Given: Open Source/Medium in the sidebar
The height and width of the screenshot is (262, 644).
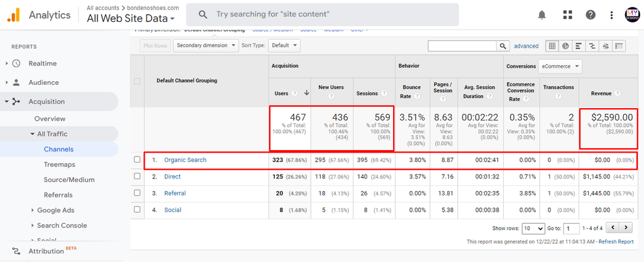Looking at the screenshot, I should 69,180.
